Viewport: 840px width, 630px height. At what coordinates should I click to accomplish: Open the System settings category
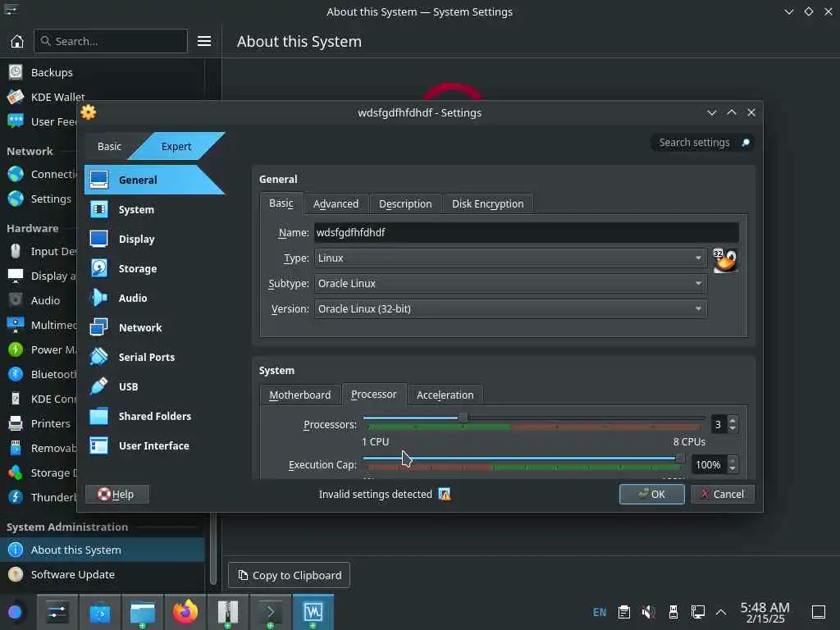click(154, 209)
